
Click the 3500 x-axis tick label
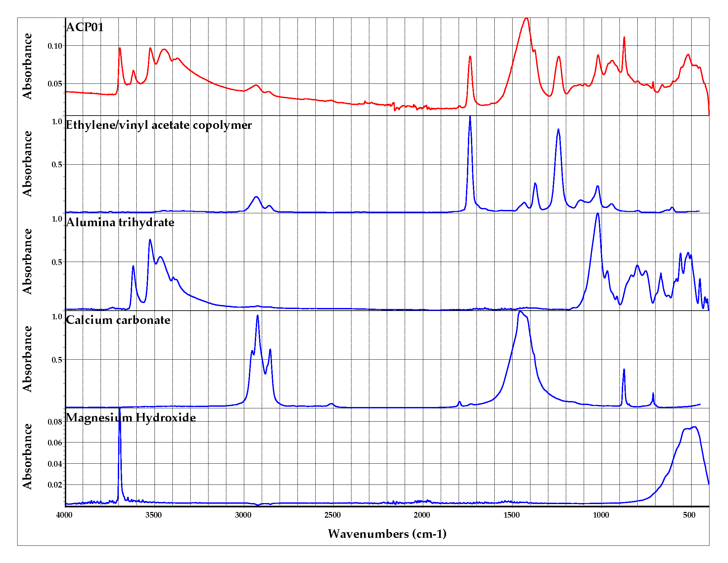pos(154,515)
